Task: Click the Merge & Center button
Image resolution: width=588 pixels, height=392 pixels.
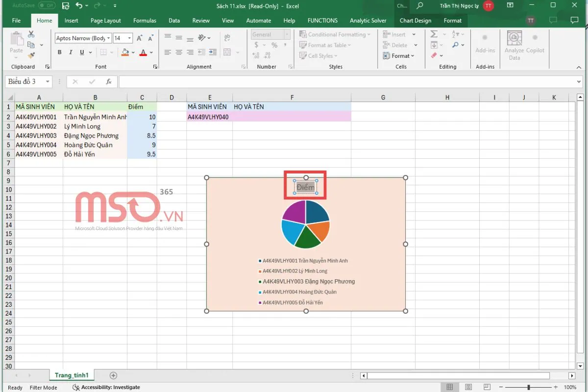Action: point(227,52)
